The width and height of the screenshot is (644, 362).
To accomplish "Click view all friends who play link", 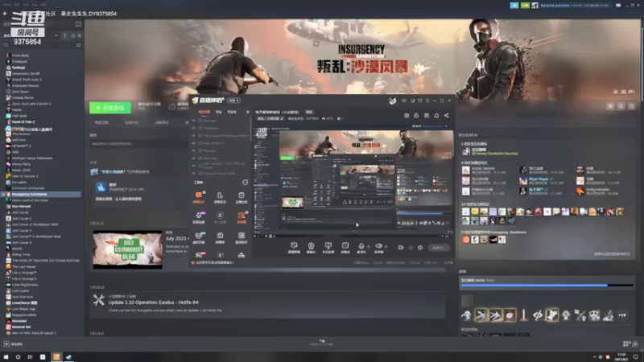I will point(612,254).
